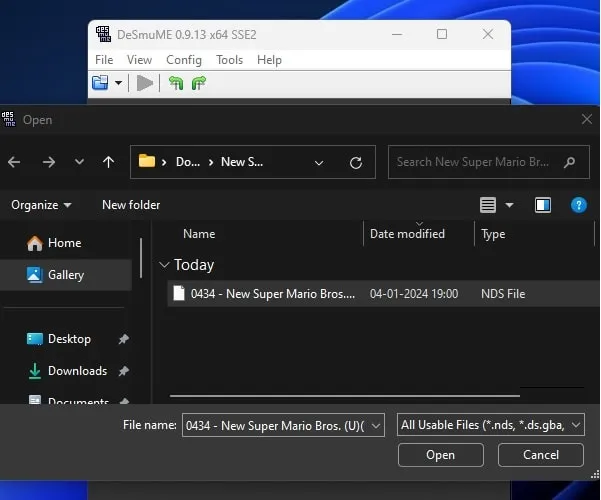The image size is (601, 500).
Task: Click the NDS file's blank document icon
Action: tap(179, 293)
